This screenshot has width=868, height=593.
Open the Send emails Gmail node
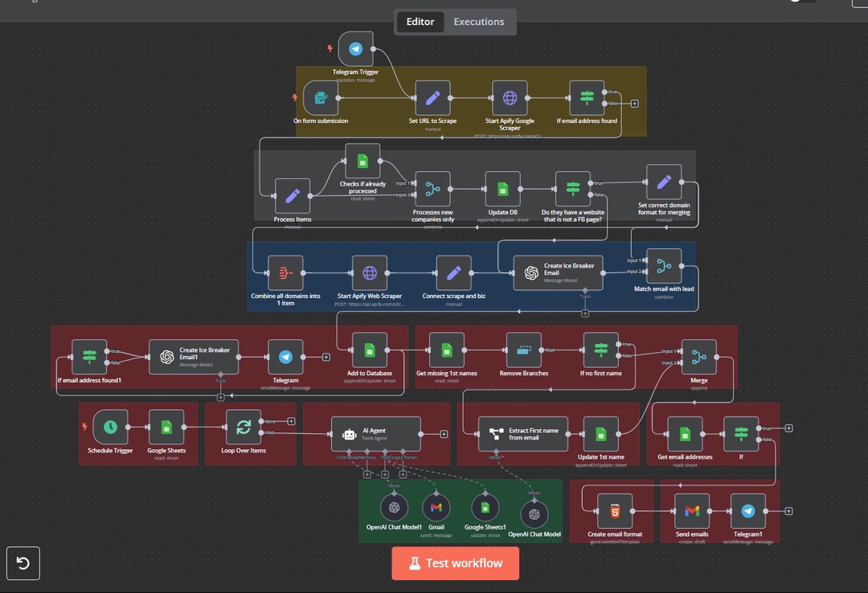pos(692,511)
